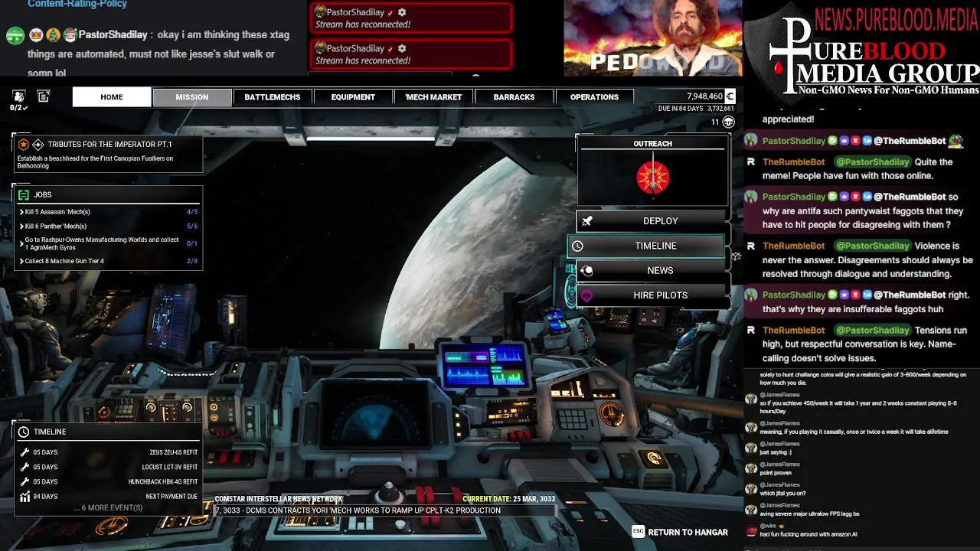Screen dimensions: 980x551
Task: Click the green Jobs bracket icon
Action: [x=24, y=194]
